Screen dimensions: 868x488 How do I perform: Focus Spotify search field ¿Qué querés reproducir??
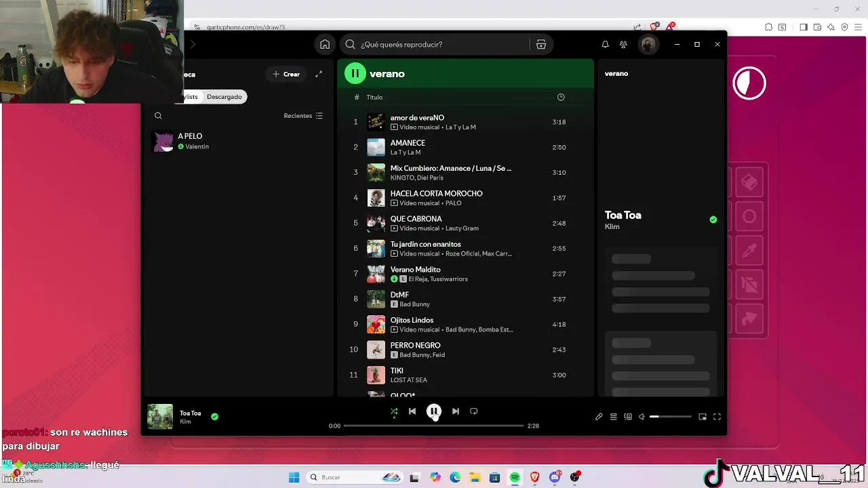click(x=443, y=45)
